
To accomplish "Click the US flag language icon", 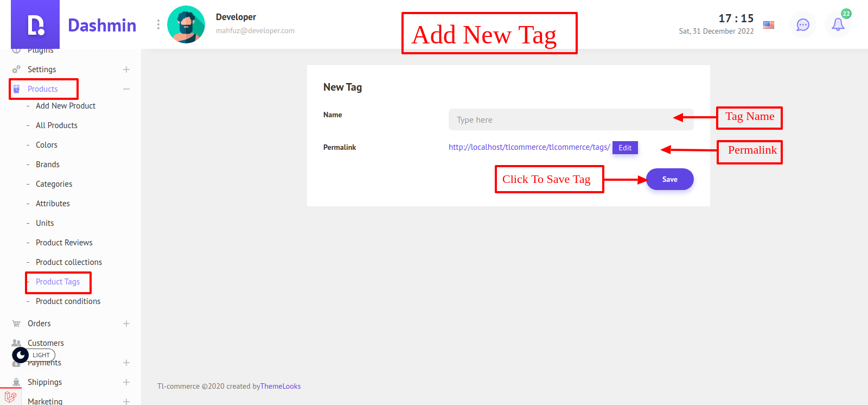I will 769,24.
